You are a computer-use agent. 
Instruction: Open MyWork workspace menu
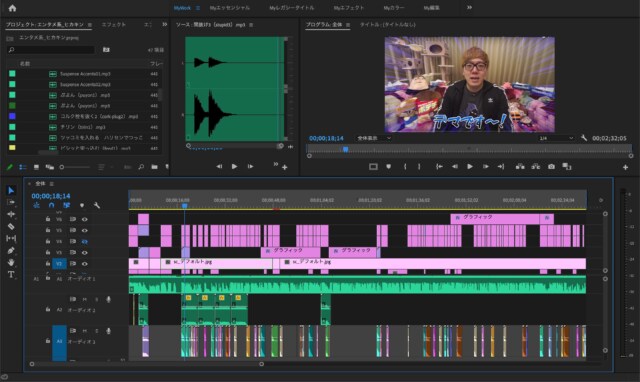[x=198, y=8]
